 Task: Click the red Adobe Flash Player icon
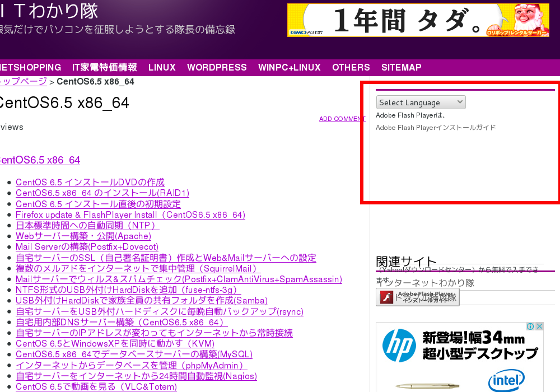pyautogui.click(x=386, y=297)
